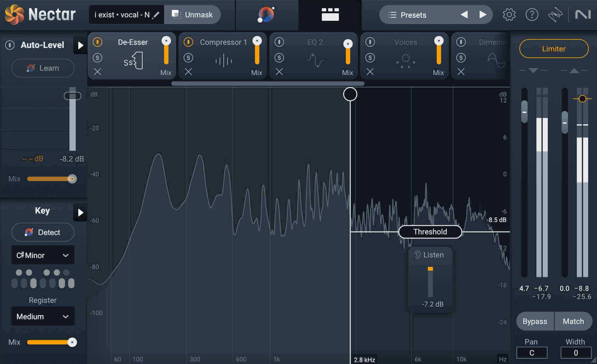
Task: Click the pencil icon to rename the track
Action: 156,15
